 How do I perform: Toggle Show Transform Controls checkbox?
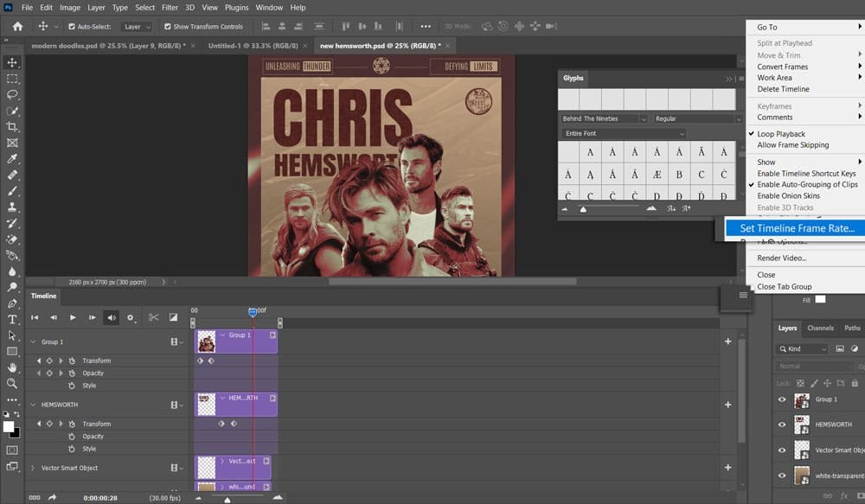click(167, 27)
